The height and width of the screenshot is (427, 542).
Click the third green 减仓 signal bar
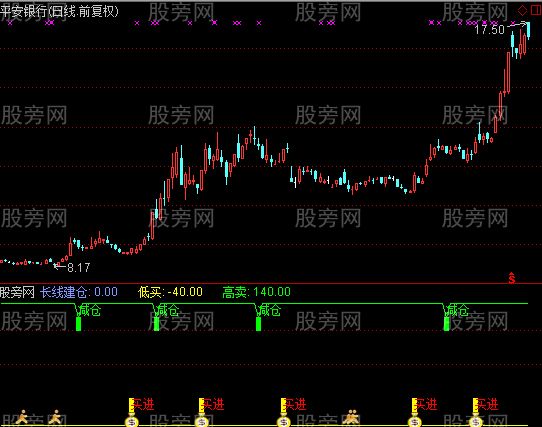click(x=258, y=324)
